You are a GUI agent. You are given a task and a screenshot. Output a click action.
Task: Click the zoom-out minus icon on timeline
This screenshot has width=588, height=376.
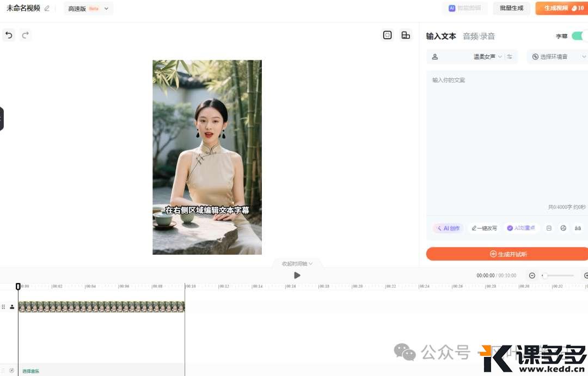tap(532, 276)
